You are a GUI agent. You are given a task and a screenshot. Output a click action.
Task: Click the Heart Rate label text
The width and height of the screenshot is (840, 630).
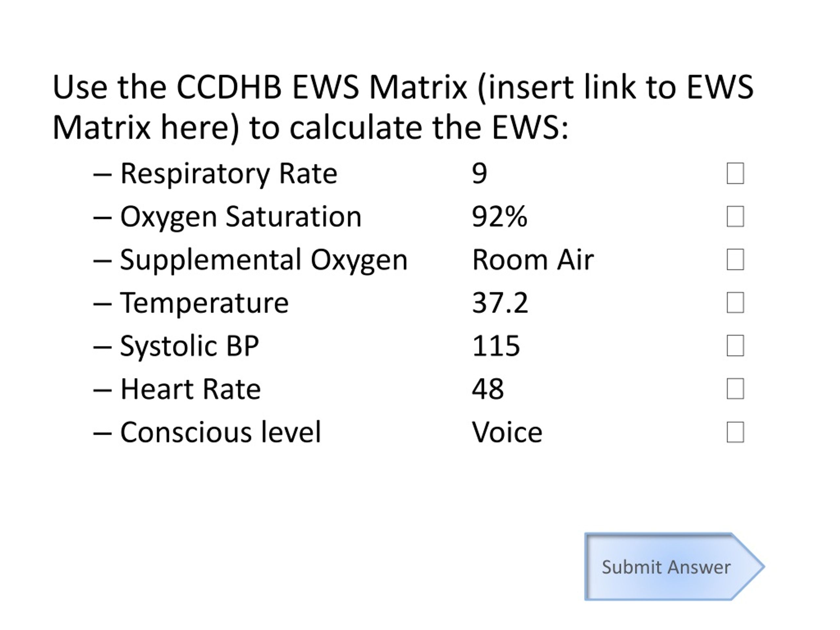(x=191, y=389)
